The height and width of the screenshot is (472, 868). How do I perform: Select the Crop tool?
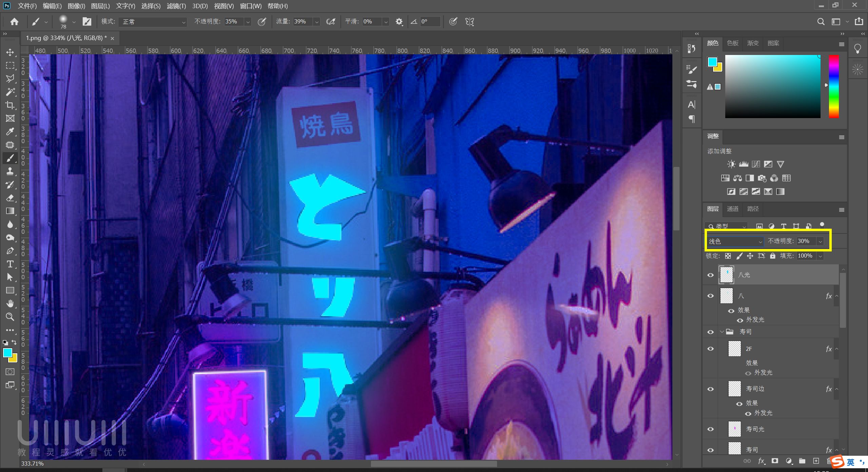pyautogui.click(x=10, y=105)
